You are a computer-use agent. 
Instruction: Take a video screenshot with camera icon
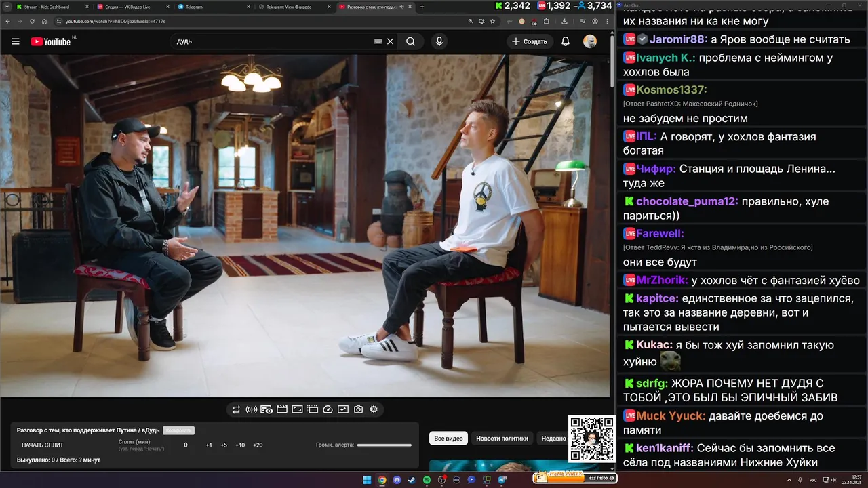pos(358,409)
